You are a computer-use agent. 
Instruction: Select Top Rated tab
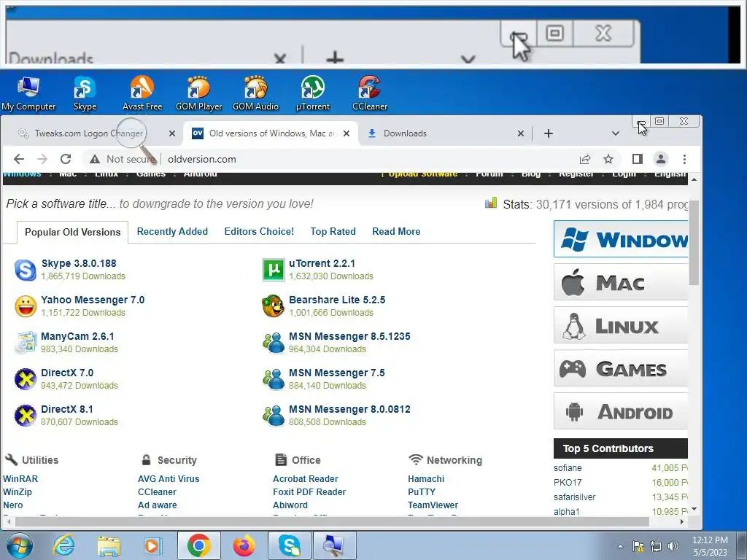[333, 231]
